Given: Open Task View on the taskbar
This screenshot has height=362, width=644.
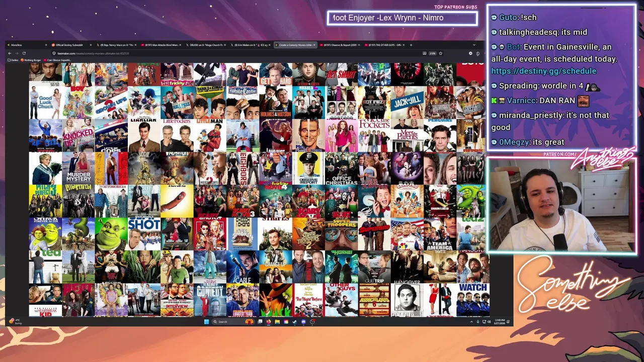Looking at the screenshot, I should (x=260, y=322).
